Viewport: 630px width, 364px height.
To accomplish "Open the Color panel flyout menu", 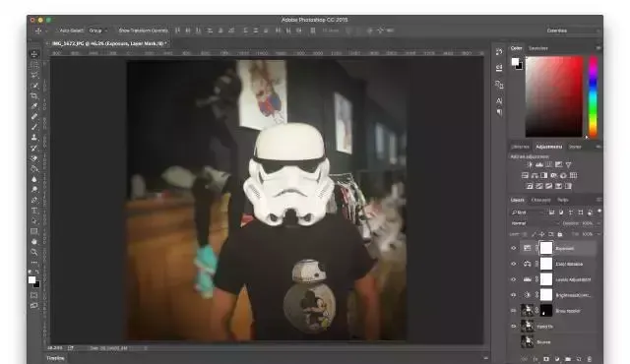I will tap(598, 48).
